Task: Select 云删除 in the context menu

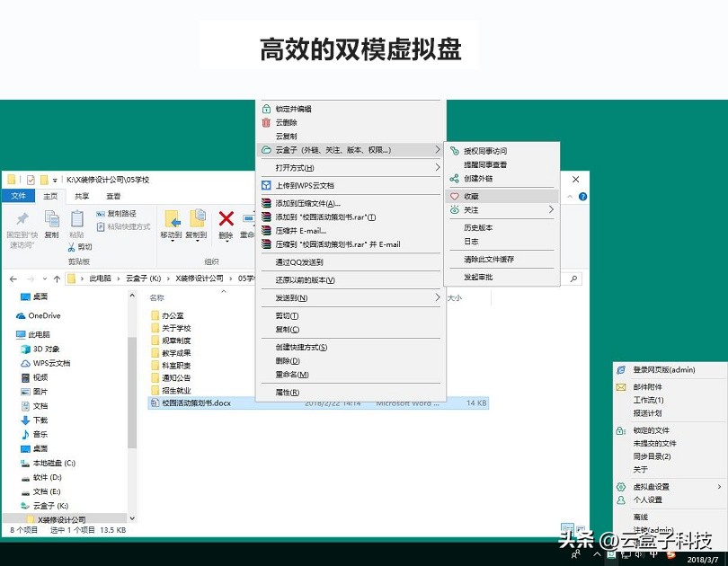Action: tap(289, 122)
